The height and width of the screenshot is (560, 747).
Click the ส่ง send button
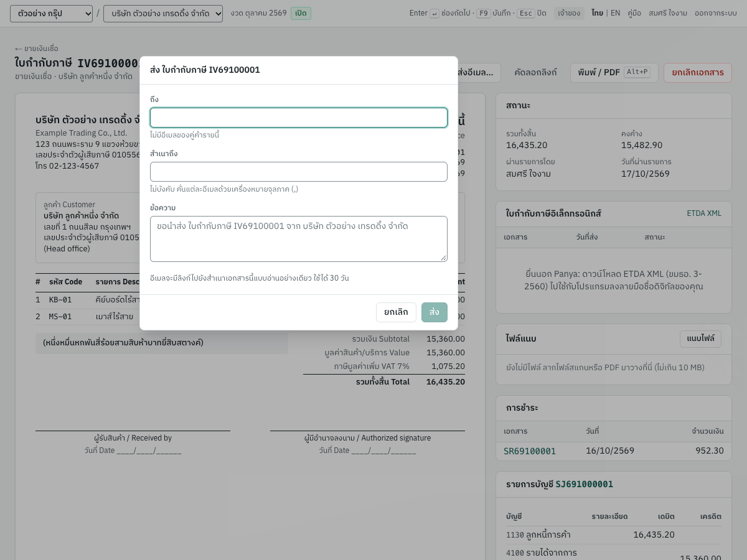coord(435,312)
